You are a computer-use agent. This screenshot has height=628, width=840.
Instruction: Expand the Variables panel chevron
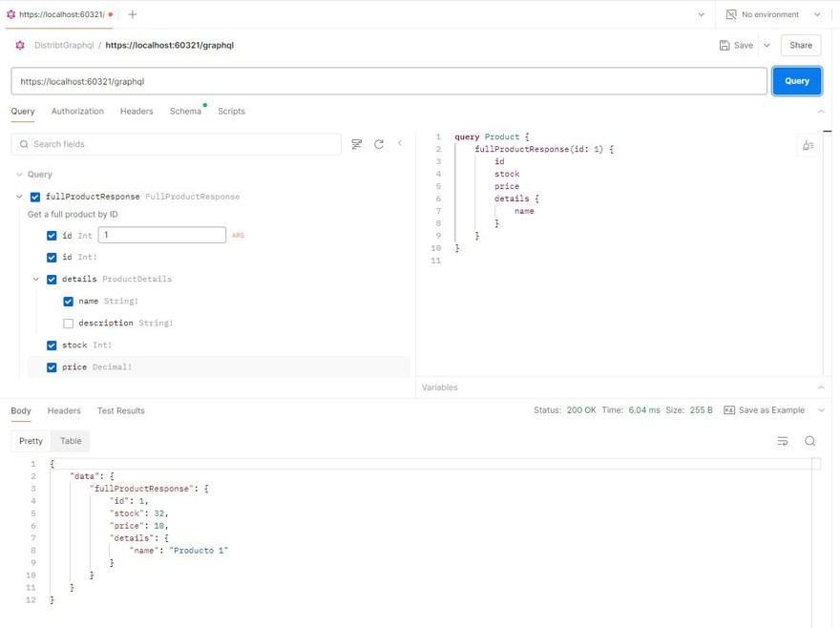click(x=821, y=387)
